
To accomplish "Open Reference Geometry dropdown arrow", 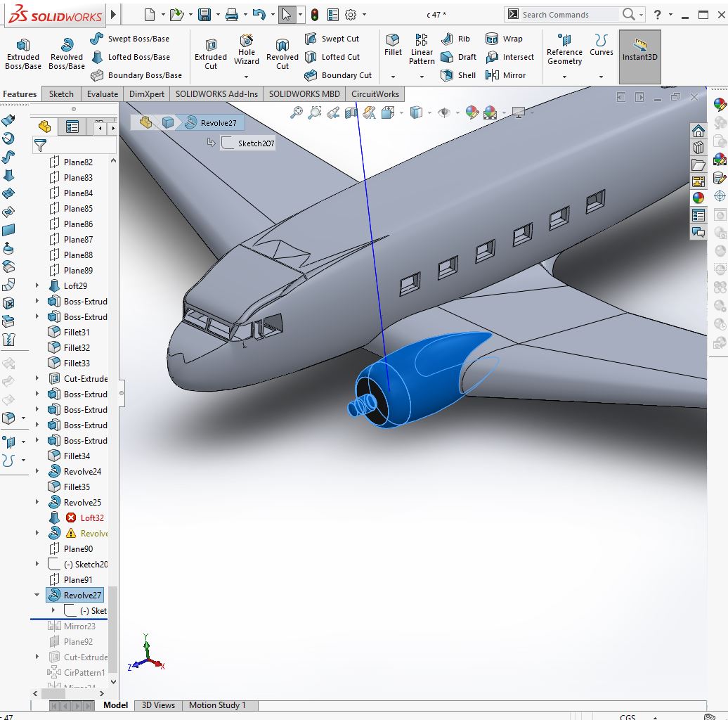I will click(x=564, y=77).
